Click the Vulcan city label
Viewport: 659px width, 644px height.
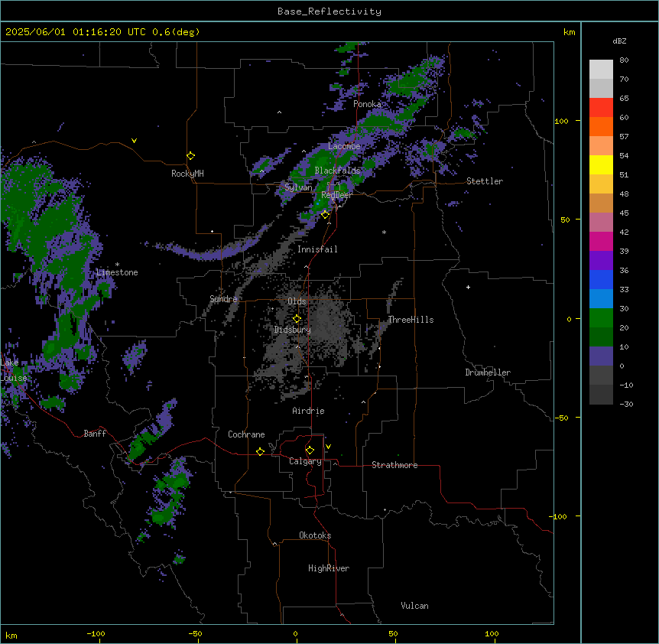[414, 606]
